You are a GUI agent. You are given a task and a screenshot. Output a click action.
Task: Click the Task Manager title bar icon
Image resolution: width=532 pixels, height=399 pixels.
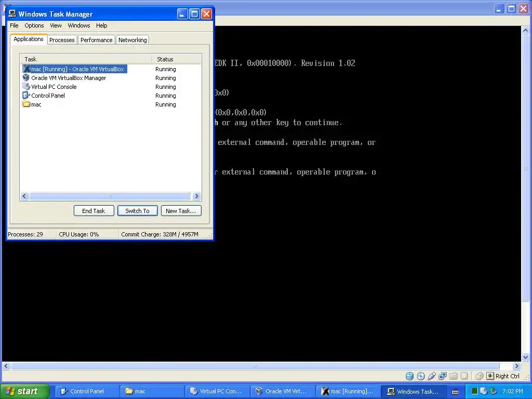click(x=12, y=14)
